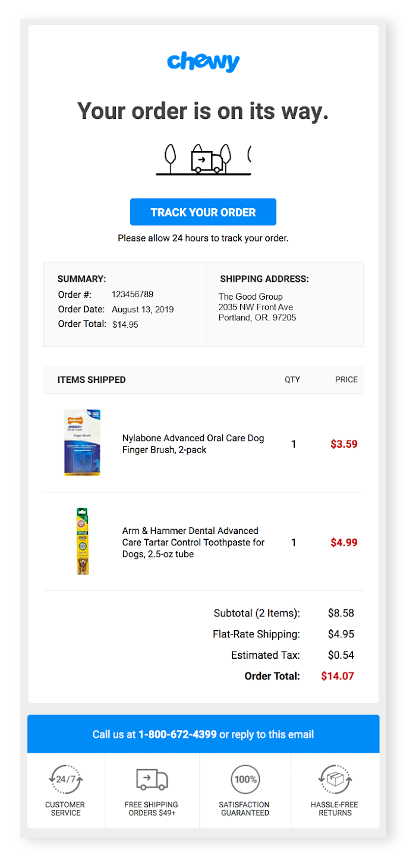The height and width of the screenshot is (868, 416).
Task: Click the delivery truck illustration
Action: [206, 161]
